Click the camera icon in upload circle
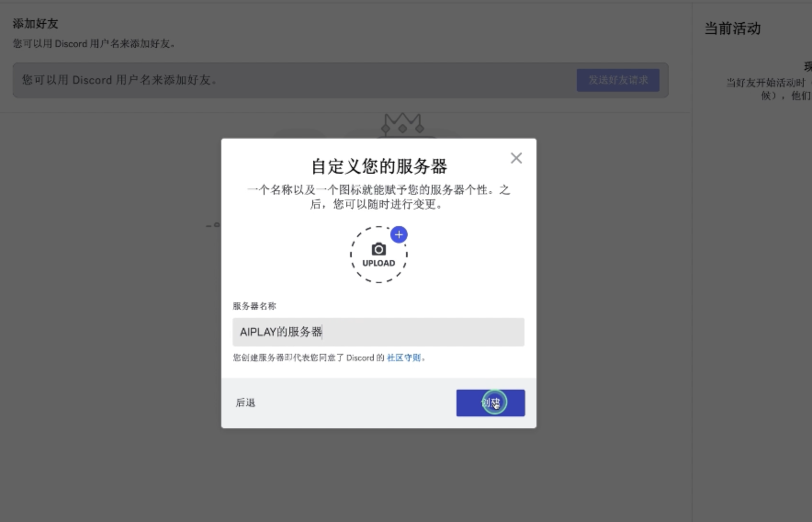 [378, 249]
